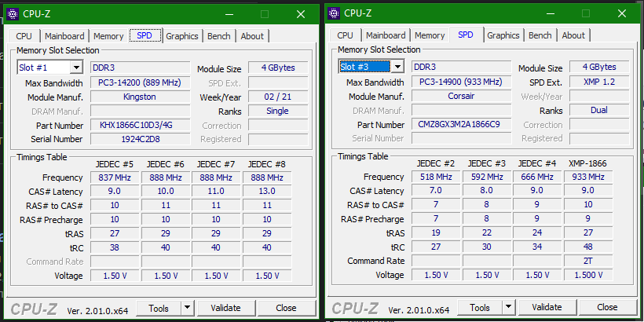
Task: Click PC3-14200 (889 MHz) bandwidth field
Action: pyautogui.click(x=140, y=82)
